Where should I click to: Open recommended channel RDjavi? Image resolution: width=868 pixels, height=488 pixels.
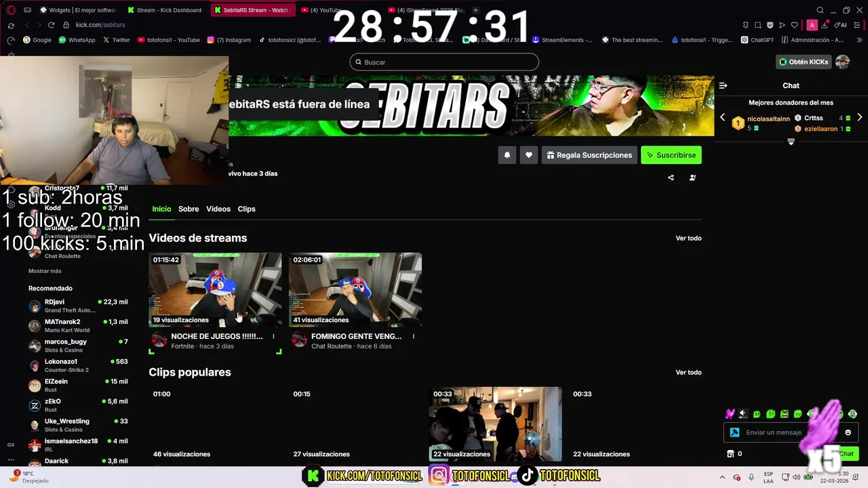pos(78,306)
